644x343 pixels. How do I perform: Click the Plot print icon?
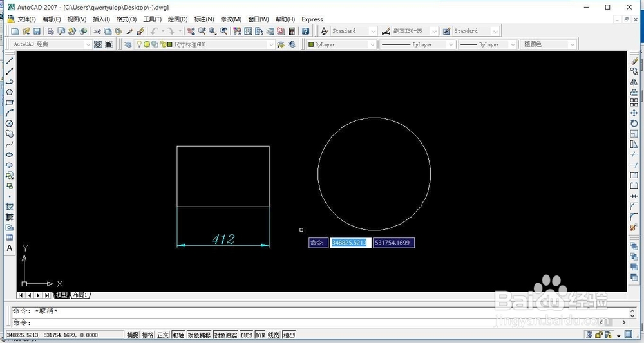click(50, 31)
